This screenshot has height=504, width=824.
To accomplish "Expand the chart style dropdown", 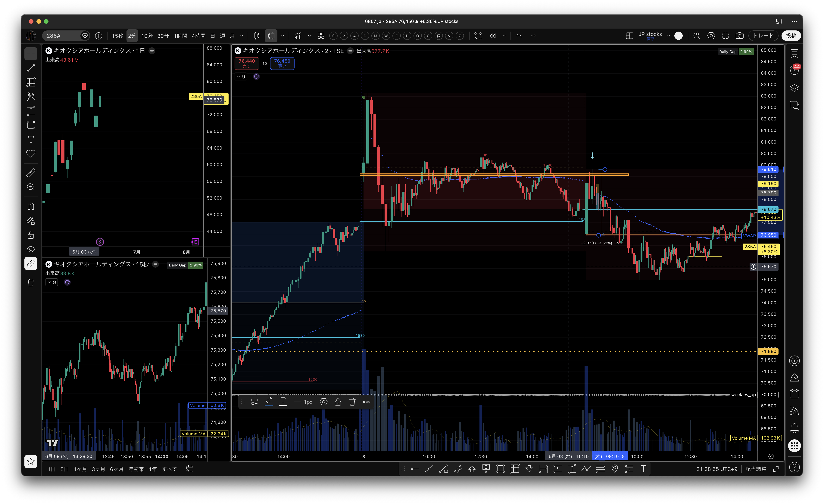I will click(282, 36).
